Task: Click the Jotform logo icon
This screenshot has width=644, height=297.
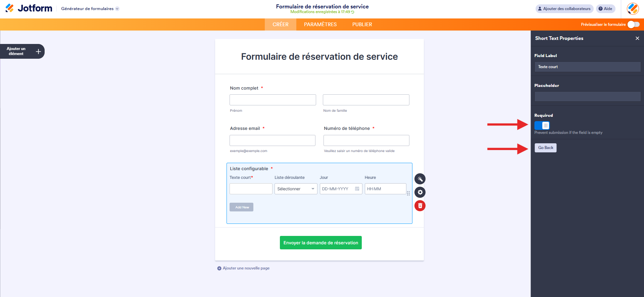Action: [10, 8]
